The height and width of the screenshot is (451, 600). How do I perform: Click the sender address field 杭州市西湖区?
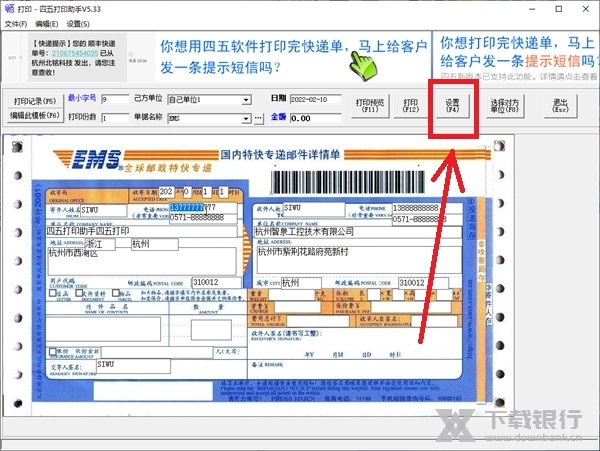(142, 261)
